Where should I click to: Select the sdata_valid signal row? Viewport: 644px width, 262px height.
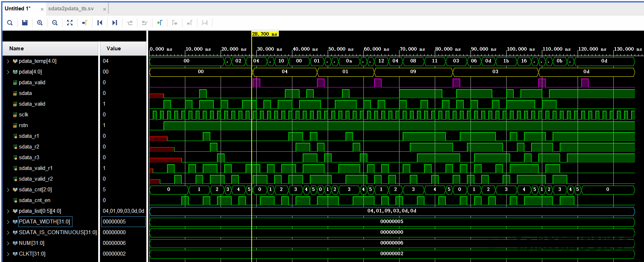[x=50, y=104]
